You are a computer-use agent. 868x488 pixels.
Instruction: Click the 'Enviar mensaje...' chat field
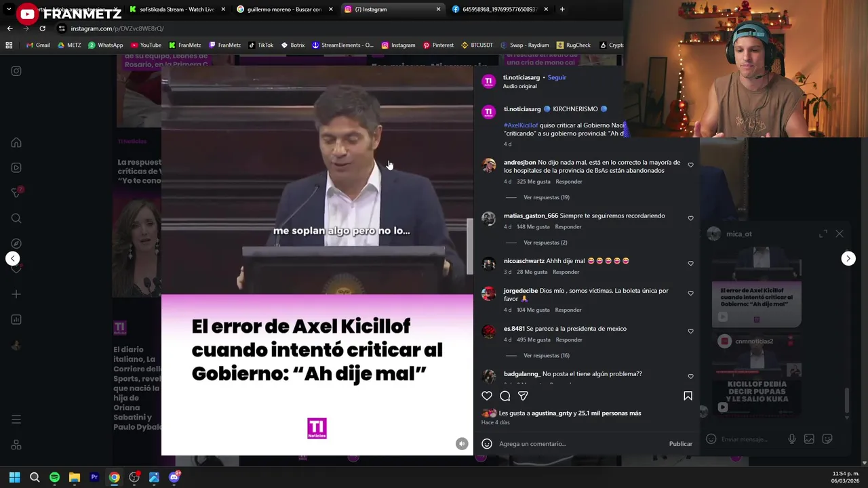[x=744, y=439]
